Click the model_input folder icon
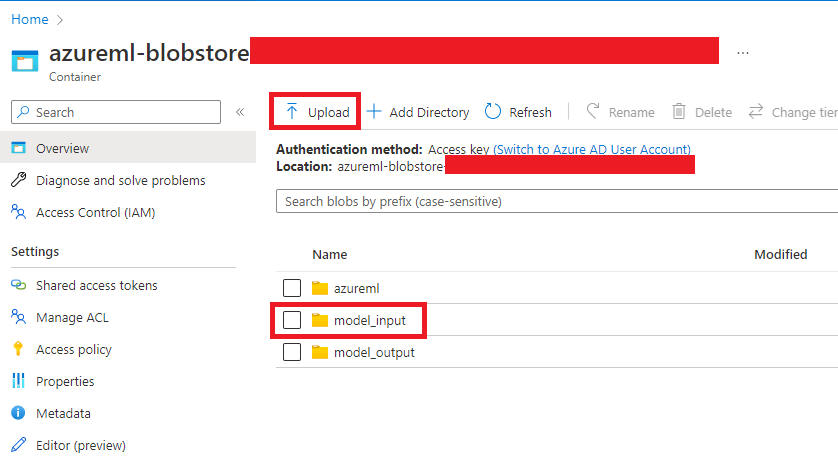Image resolution: width=838 pixels, height=463 pixels. coord(320,320)
